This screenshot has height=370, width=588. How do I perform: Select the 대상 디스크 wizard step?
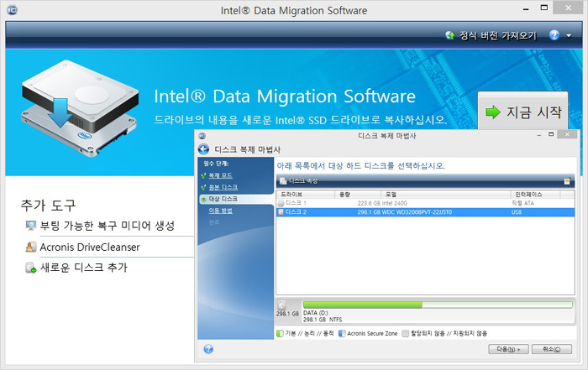point(236,199)
